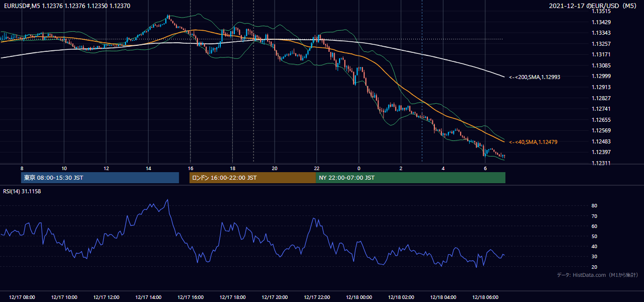Image resolution: width=644 pixels, height=302 pixels.
Task: Click RSI axis level 80
Action: pyautogui.click(x=595, y=206)
